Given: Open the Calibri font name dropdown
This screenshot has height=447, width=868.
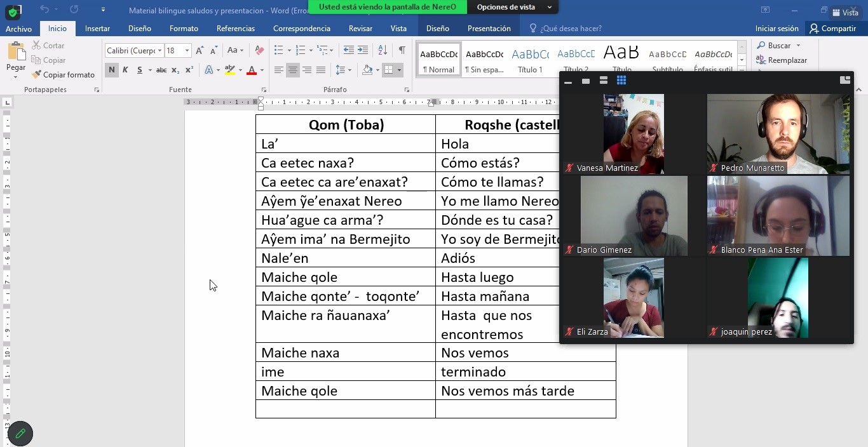Looking at the screenshot, I should pyautogui.click(x=159, y=51).
